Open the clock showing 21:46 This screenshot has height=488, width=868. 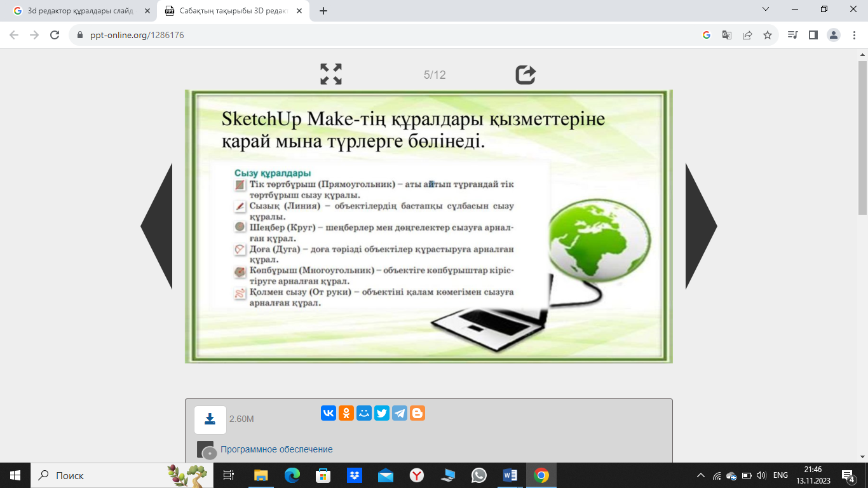pyautogui.click(x=813, y=475)
